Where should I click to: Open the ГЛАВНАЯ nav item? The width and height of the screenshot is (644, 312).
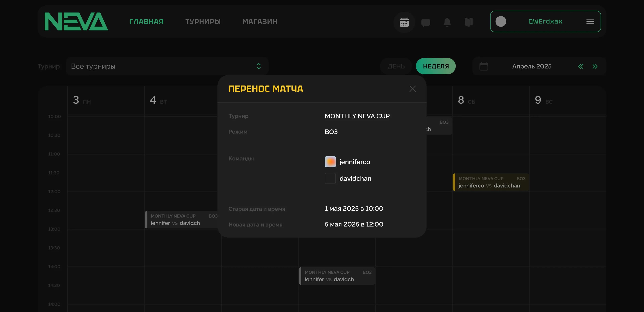click(x=147, y=21)
